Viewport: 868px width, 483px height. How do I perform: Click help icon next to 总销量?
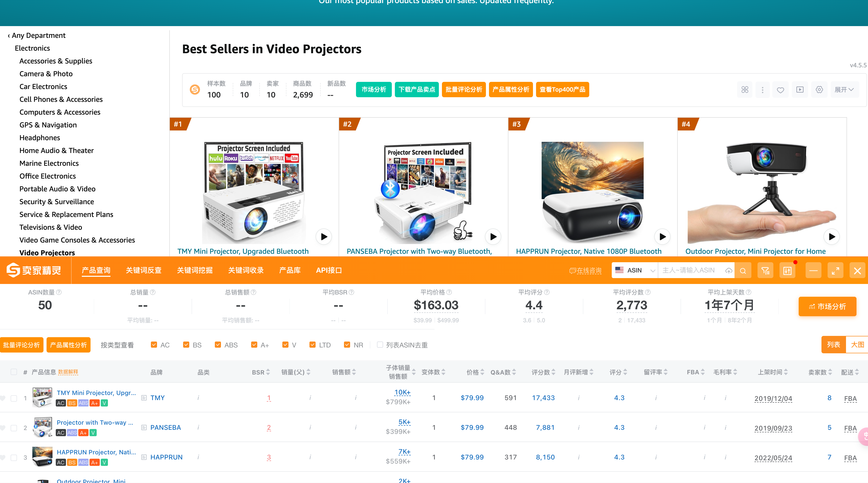(153, 292)
